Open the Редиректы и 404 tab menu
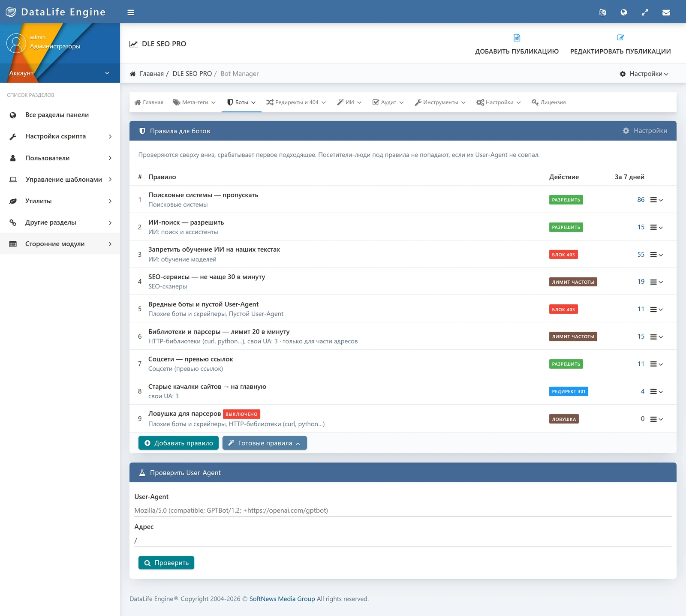Viewport: 686px width, 616px height. tap(296, 102)
